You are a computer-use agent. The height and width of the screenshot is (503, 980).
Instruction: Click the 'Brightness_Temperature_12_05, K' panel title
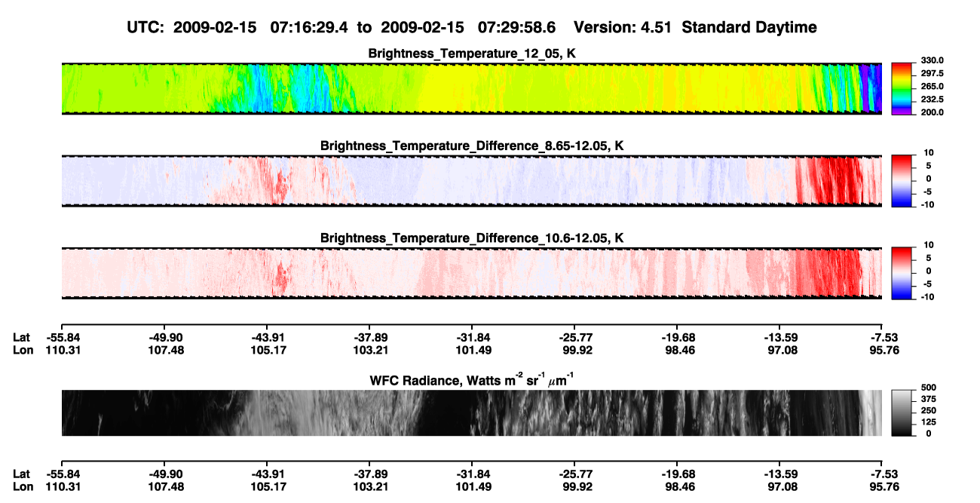coord(472,54)
